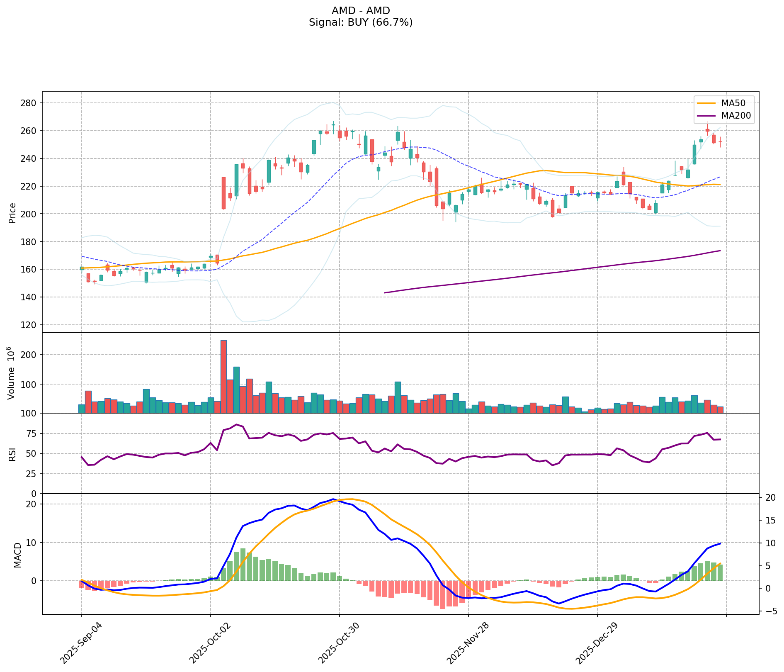Click the Price axis label
The image size is (784, 672).
point(12,213)
